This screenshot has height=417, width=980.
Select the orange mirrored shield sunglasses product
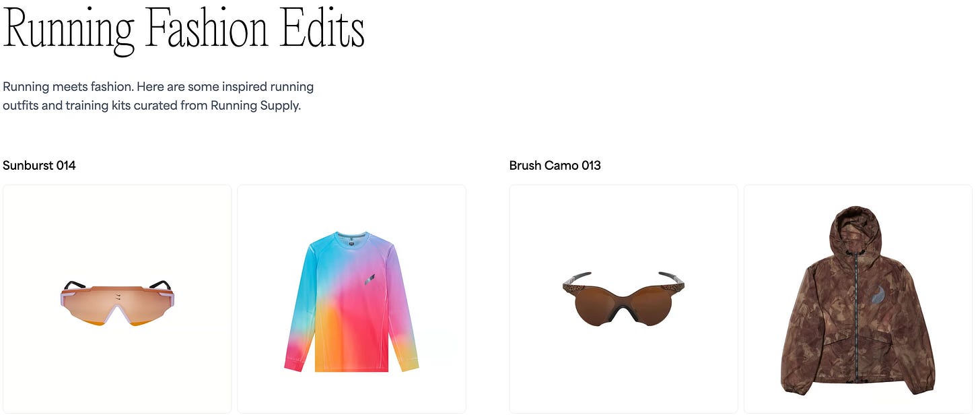click(117, 299)
